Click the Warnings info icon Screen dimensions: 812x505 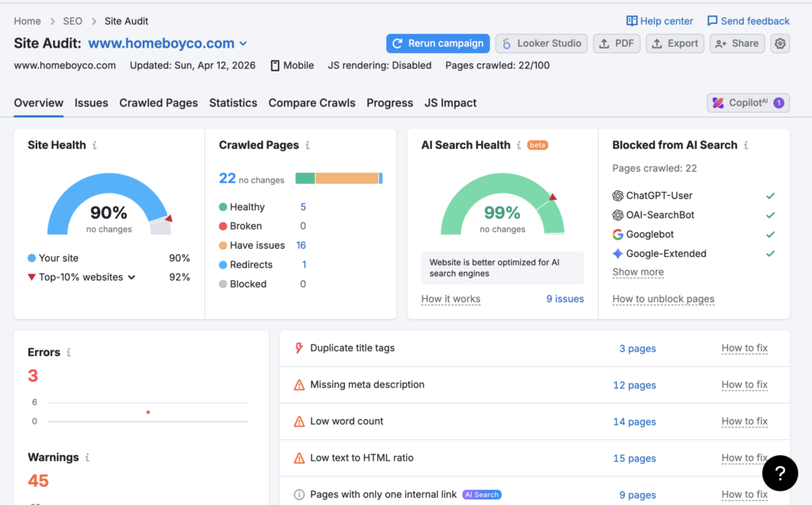(x=87, y=458)
